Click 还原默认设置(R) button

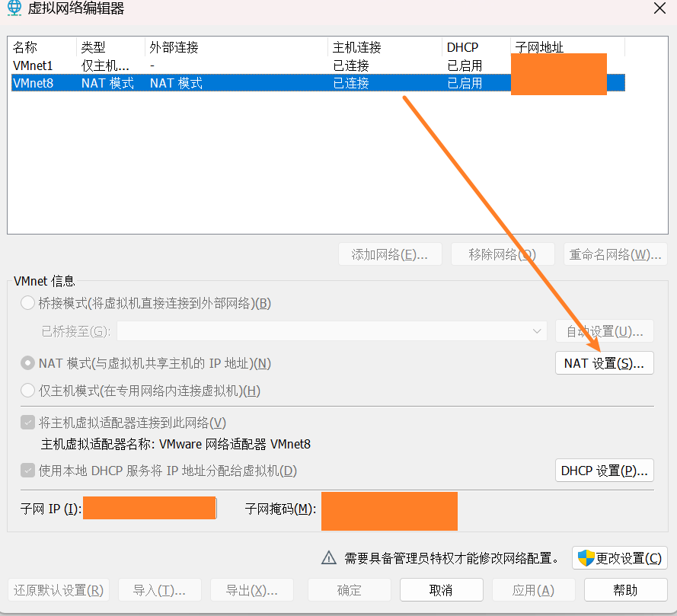pos(59,589)
